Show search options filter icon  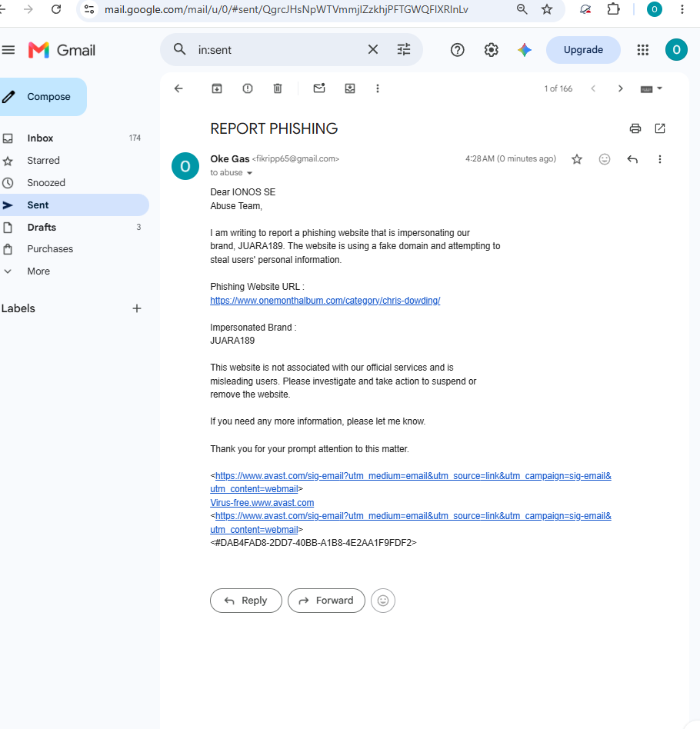tap(404, 49)
